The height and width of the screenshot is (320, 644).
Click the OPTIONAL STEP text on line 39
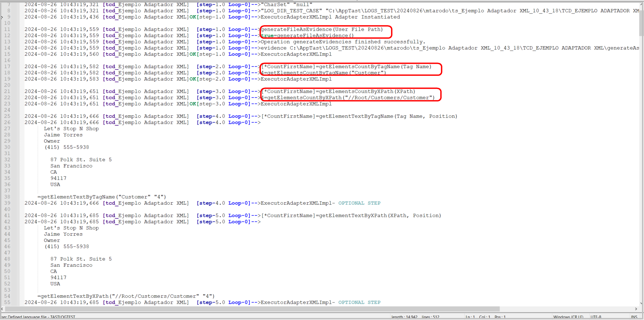point(359,203)
